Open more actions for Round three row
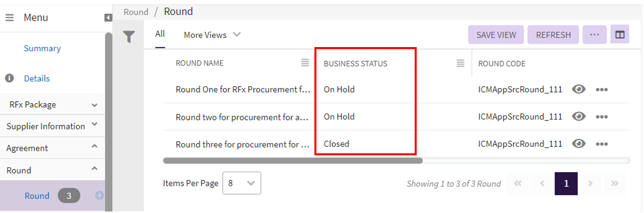Image resolution: width=644 pixels, height=213 pixels. [601, 144]
